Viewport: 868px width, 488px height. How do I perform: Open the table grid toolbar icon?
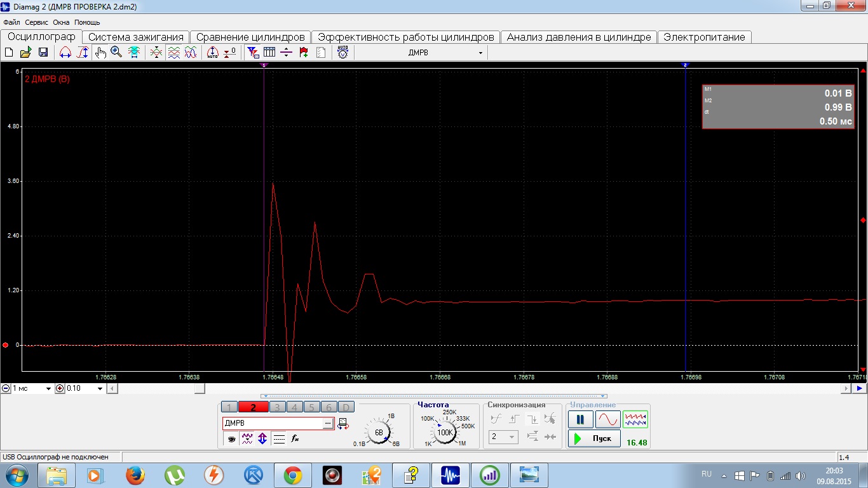click(269, 53)
